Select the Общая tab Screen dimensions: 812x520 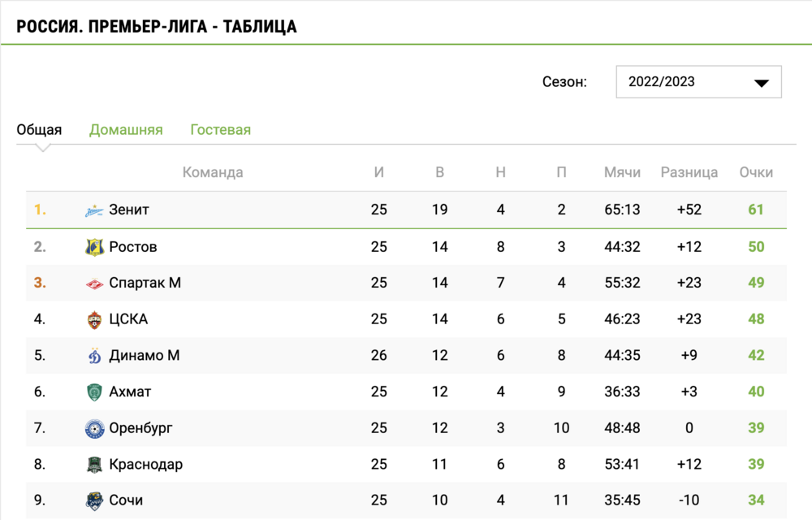pos(39,129)
